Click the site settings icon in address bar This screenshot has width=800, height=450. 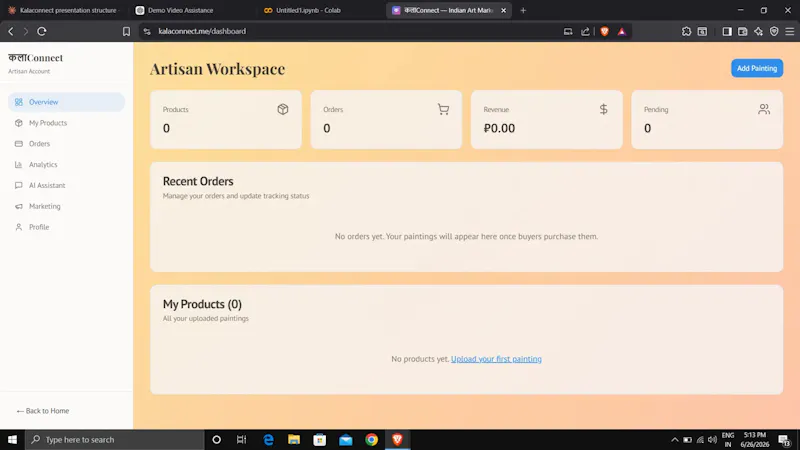point(147,32)
